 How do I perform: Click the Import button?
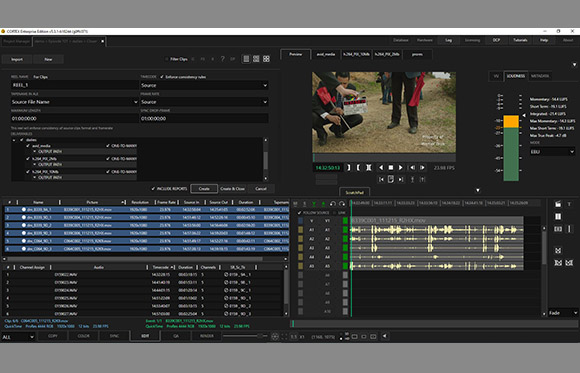(x=17, y=59)
